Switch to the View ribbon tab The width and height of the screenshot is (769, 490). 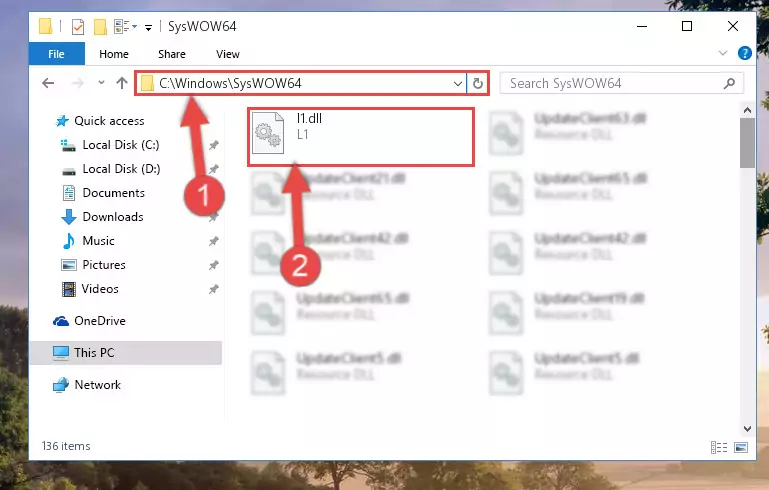pyautogui.click(x=228, y=54)
